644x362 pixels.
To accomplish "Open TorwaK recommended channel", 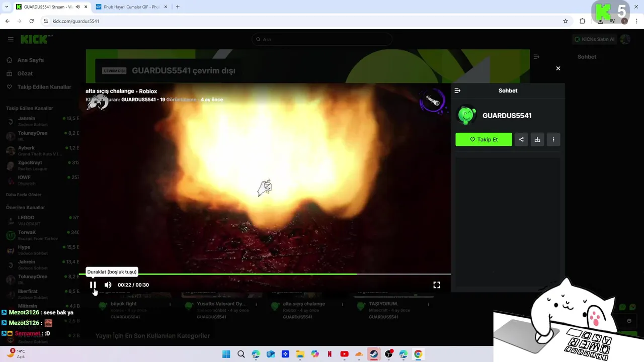I will (x=41, y=235).
